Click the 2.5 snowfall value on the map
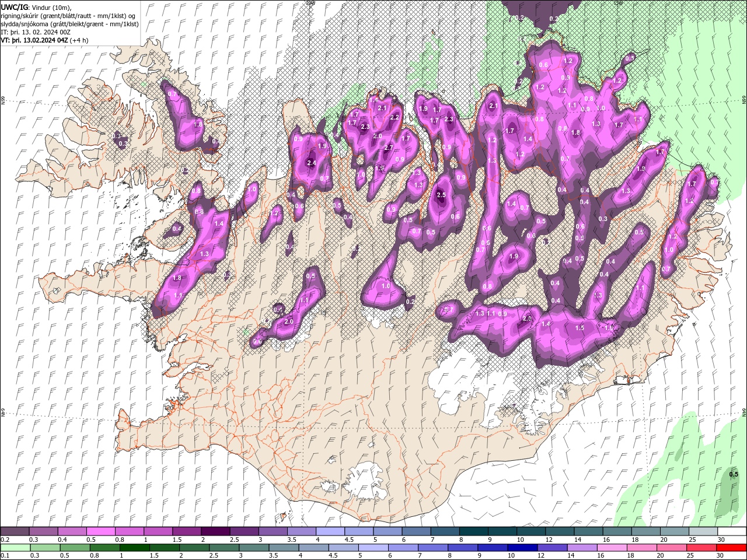This screenshot has width=747, height=560. pyautogui.click(x=441, y=195)
